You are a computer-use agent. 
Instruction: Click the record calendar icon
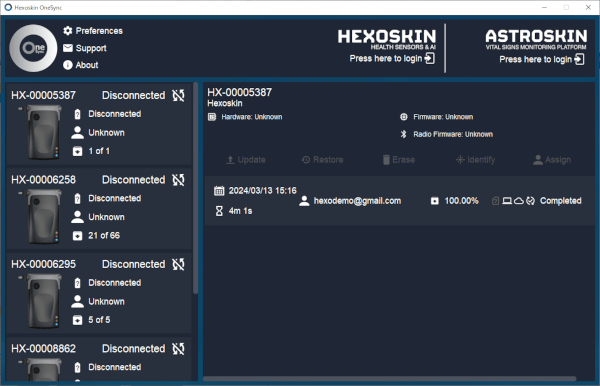click(219, 191)
